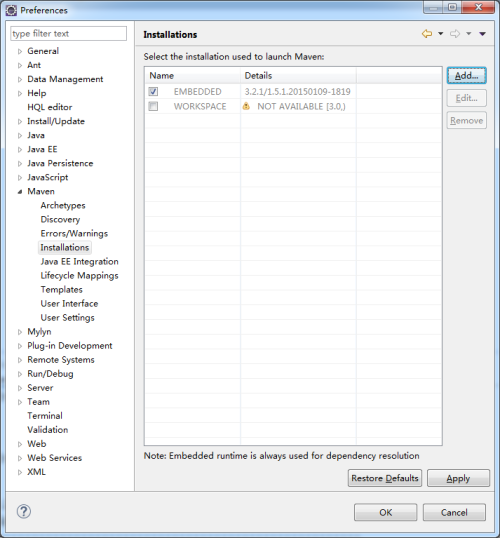Click the NOT AVAILABLE [3.0,) cell
The width and height of the screenshot is (500, 538).
(301, 106)
